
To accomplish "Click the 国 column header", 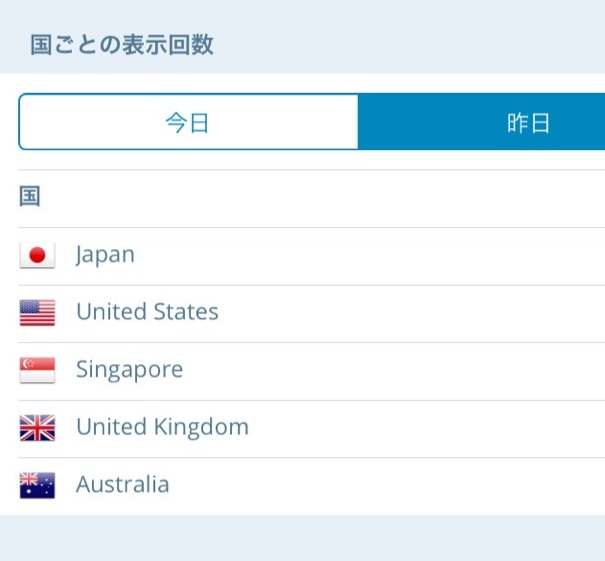I will tap(30, 197).
